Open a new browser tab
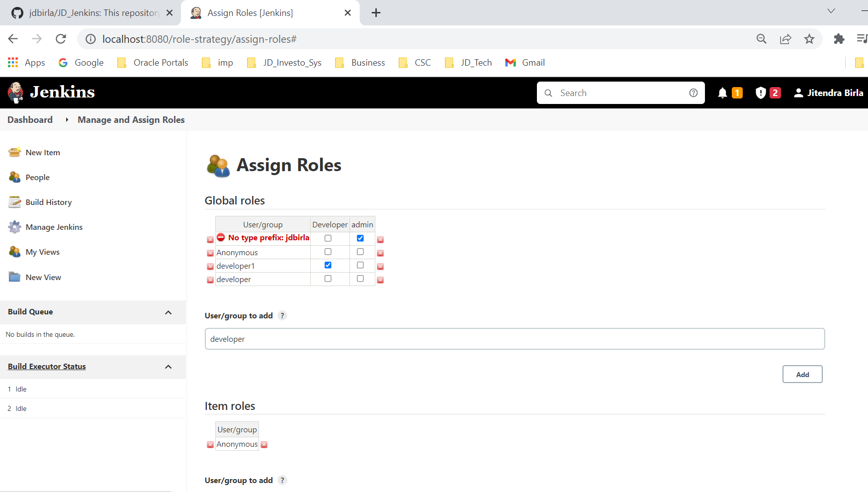 coord(376,13)
